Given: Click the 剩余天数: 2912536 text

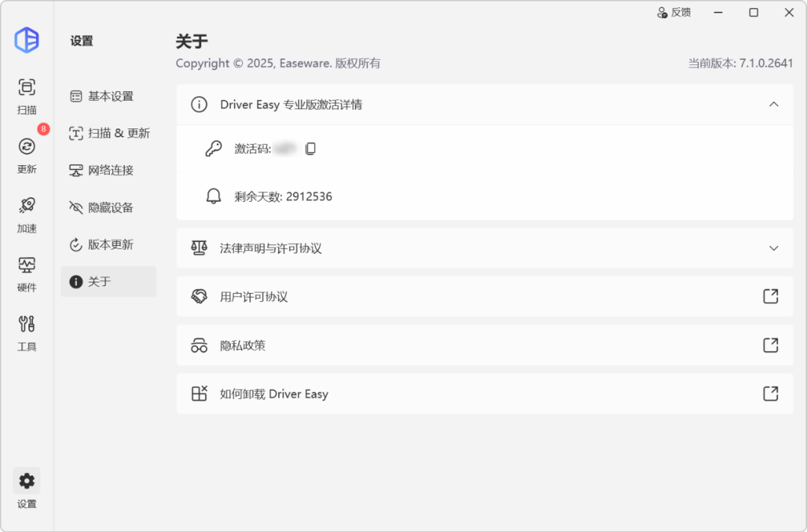Looking at the screenshot, I should point(283,197).
